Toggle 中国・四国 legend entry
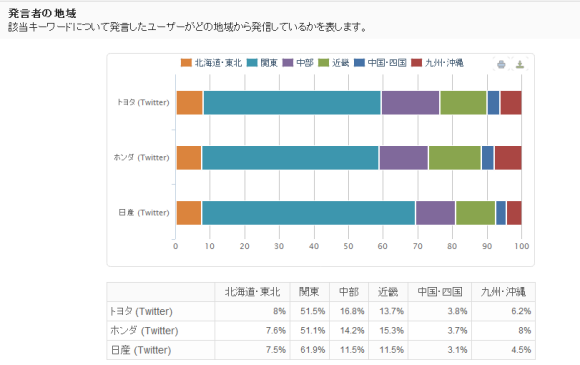 coord(380,63)
